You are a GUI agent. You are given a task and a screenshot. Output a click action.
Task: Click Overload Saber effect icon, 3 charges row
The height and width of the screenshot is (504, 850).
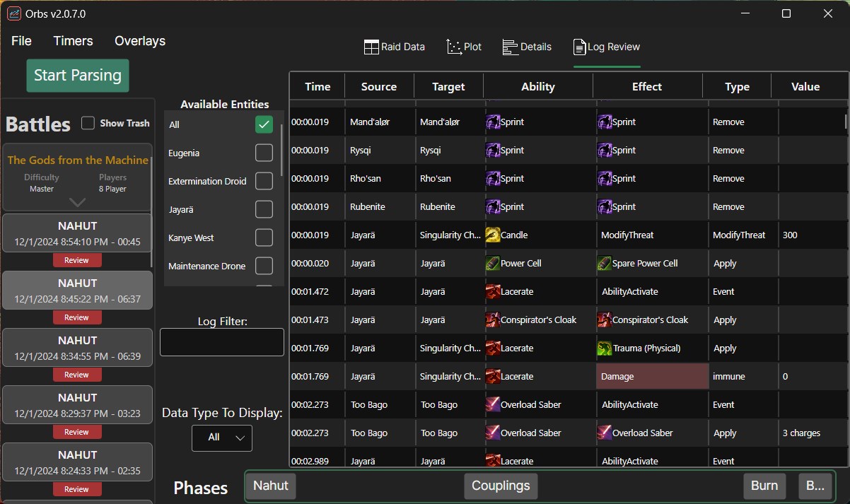pos(605,433)
